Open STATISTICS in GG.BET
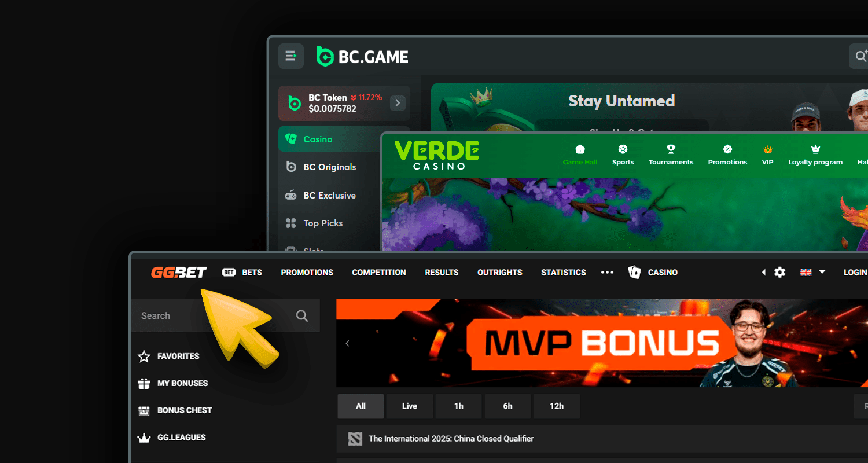This screenshot has width=868, height=463. 564,273
